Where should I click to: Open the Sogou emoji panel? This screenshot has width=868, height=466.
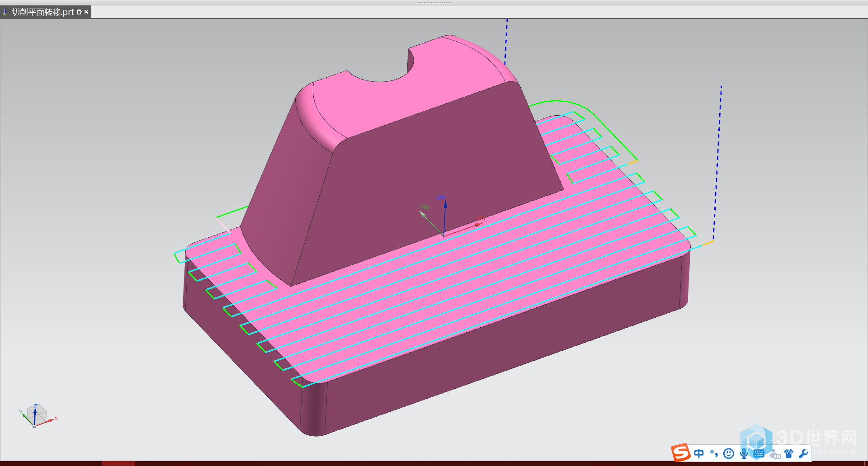pyautogui.click(x=728, y=453)
